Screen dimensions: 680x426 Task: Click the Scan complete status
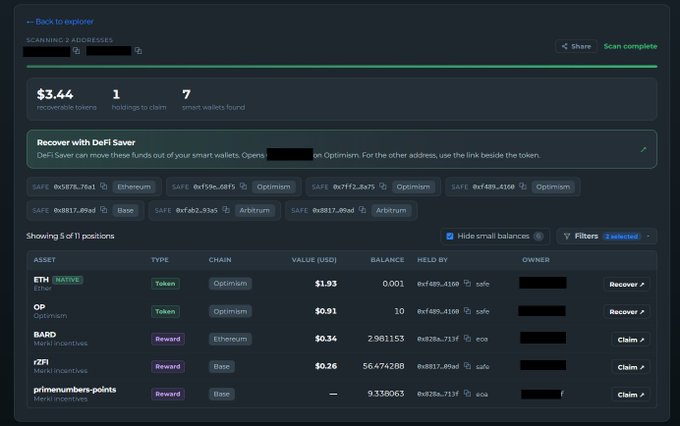click(630, 46)
